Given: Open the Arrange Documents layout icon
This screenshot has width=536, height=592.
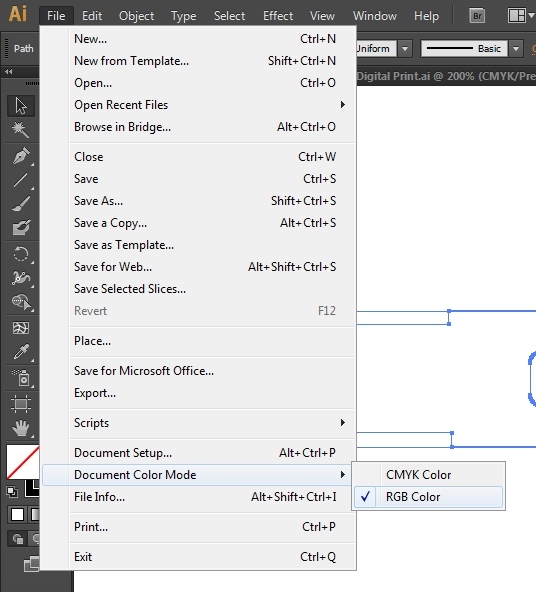Looking at the screenshot, I should click(517, 16).
